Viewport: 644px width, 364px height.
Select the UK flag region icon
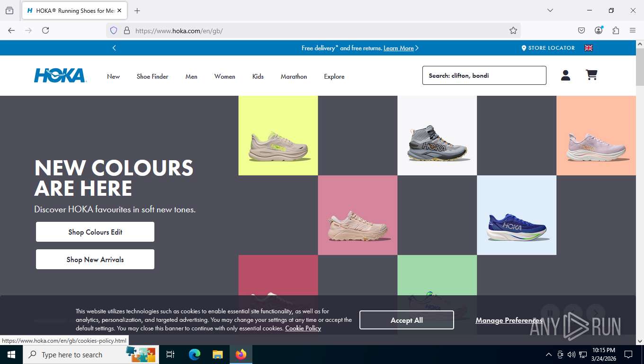pos(589,48)
